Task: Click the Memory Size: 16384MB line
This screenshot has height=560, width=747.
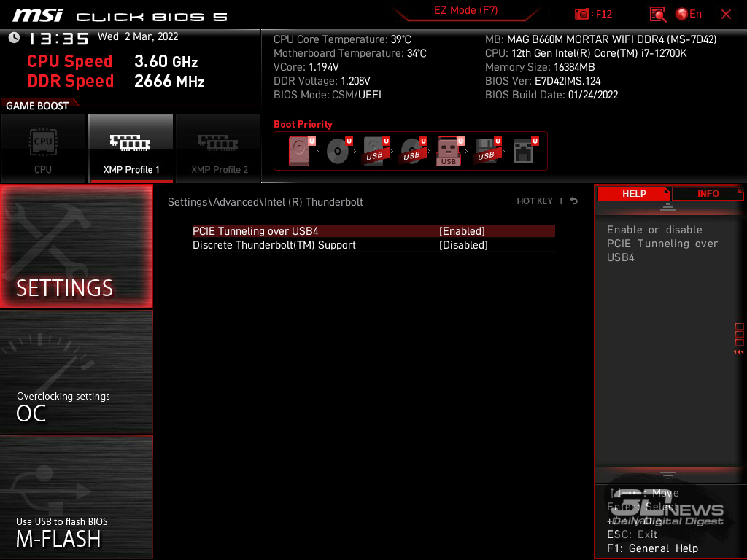Action: click(x=540, y=67)
